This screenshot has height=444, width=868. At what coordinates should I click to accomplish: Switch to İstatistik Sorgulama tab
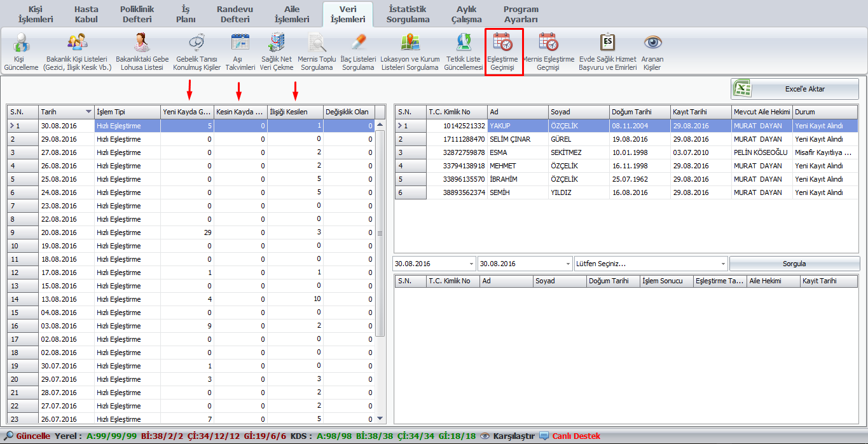[408, 14]
